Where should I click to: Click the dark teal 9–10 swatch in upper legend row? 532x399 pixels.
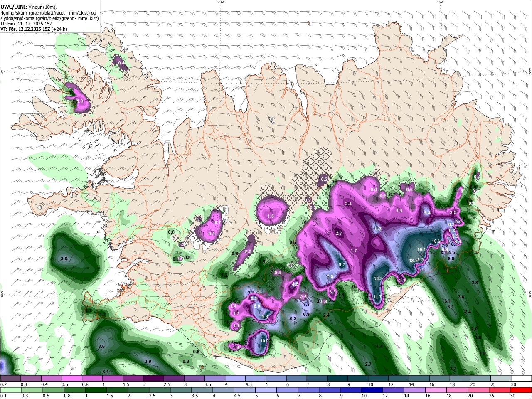358,379
